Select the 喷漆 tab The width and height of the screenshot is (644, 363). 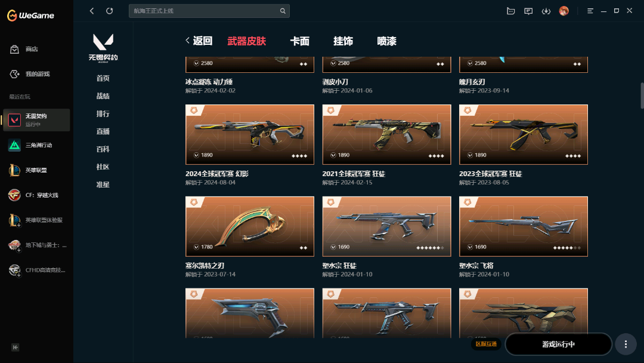coord(386,41)
